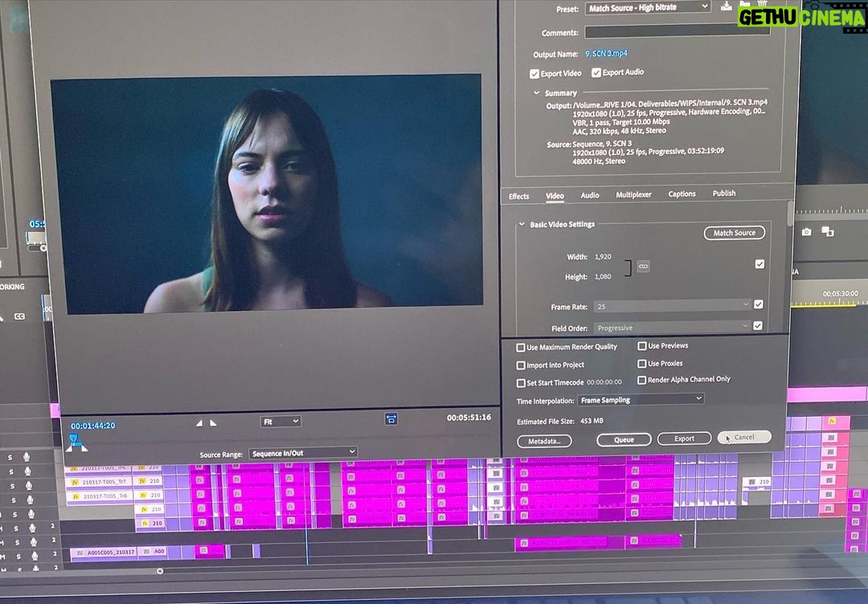Select the 210317-T005_Tr7 timeline clip
868x604 pixels.
[99, 482]
